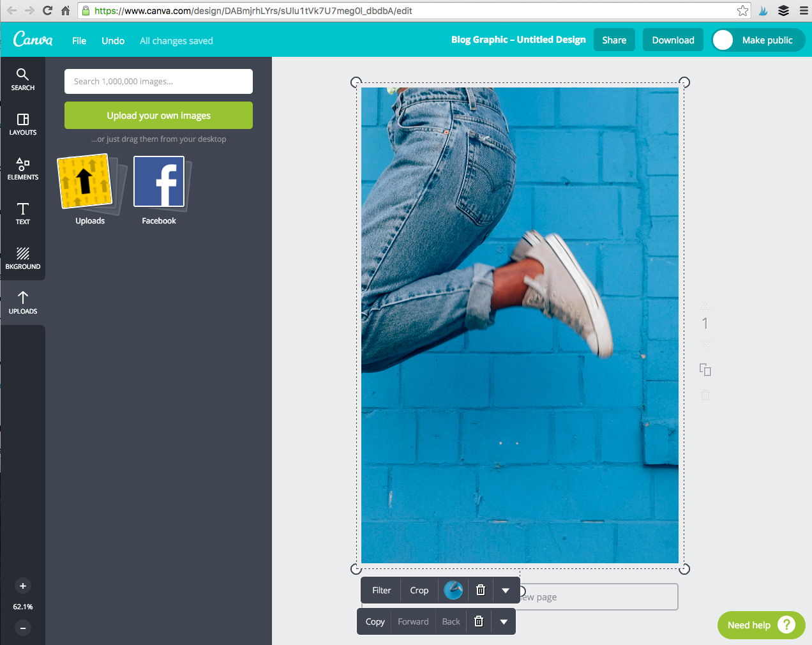Viewport: 812px width, 645px height.
Task: Expand the Filter/Crop toolbar dropdown arrow
Action: point(506,590)
